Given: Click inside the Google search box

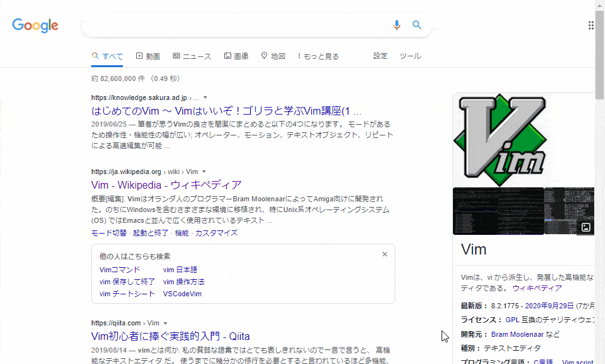Looking at the screenshot, I should [234, 25].
